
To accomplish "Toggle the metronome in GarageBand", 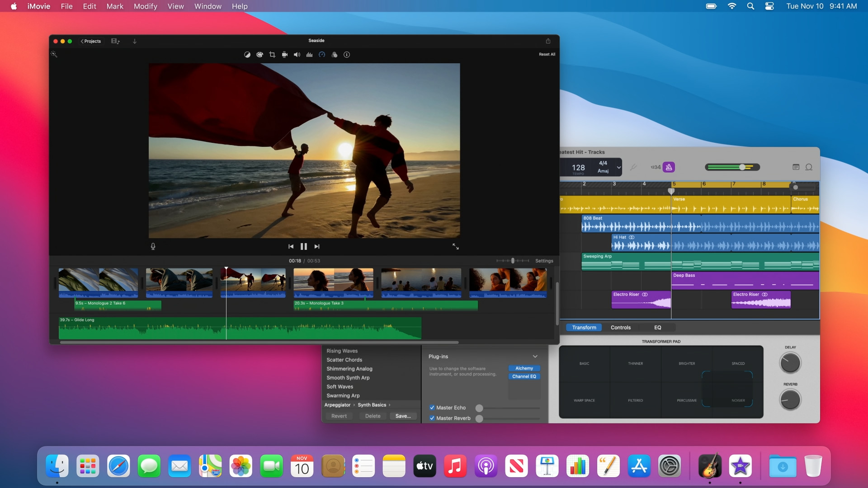I will (668, 167).
